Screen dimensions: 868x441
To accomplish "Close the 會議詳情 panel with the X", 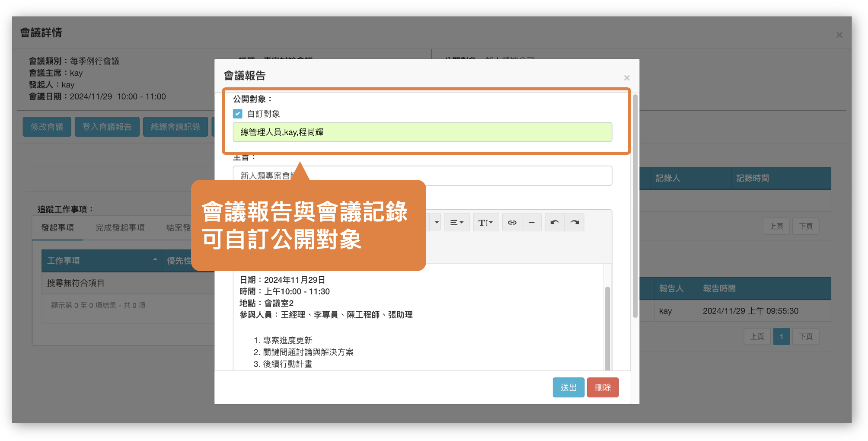I will pos(839,35).
